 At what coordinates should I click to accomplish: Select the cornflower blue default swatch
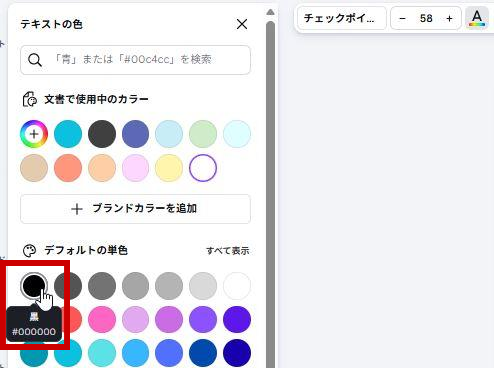coord(169,353)
